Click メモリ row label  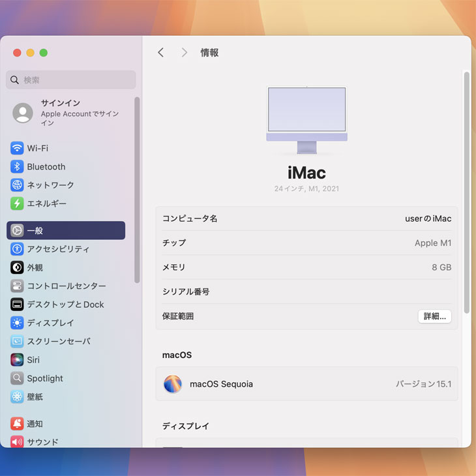click(x=173, y=267)
